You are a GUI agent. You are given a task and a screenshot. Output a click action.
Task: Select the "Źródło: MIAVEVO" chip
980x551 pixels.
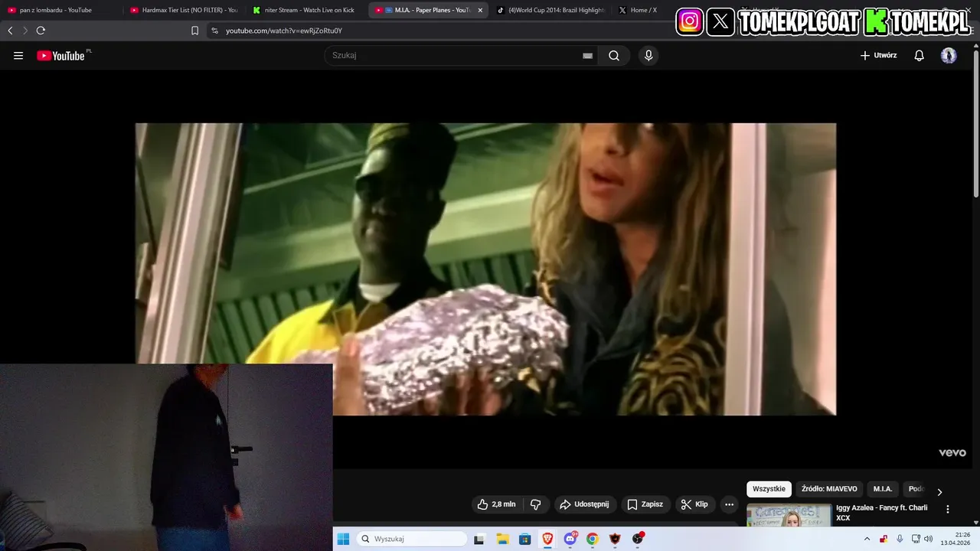point(829,489)
